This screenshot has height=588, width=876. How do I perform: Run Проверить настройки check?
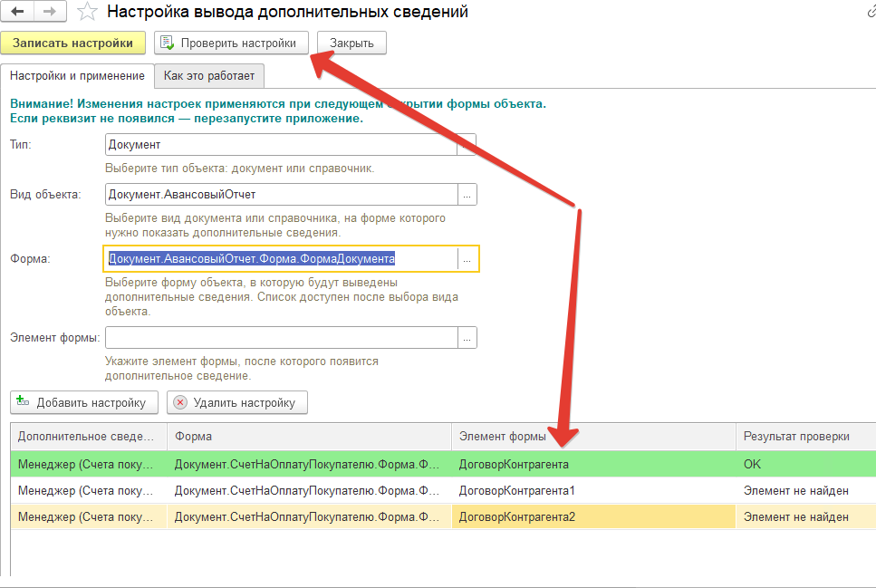[231, 43]
